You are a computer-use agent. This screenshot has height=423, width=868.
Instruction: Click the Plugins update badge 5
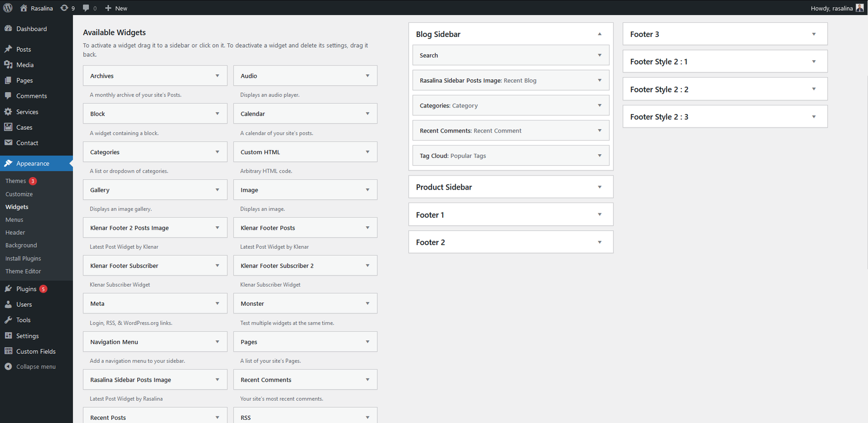(43, 289)
